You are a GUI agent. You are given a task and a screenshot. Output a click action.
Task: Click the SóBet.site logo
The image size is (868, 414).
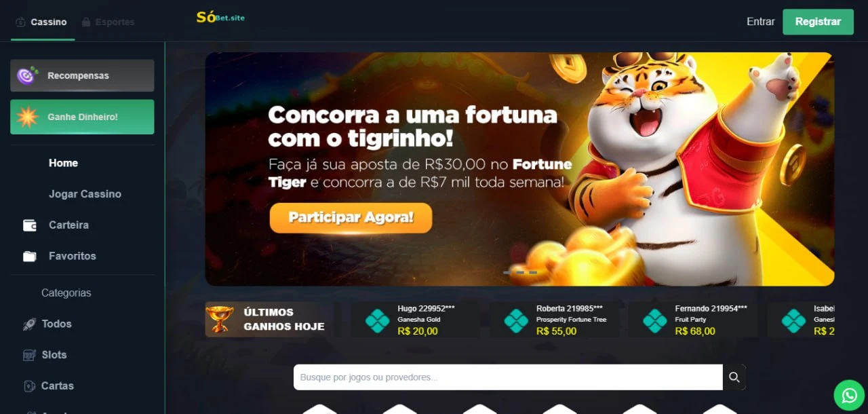(x=220, y=18)
